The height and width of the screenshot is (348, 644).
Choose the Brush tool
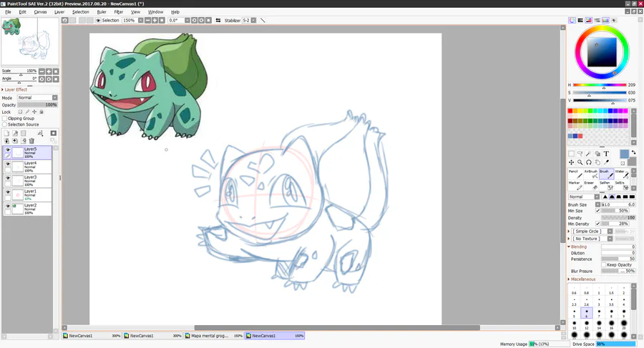pyautogui.click(x=606, y=174)
